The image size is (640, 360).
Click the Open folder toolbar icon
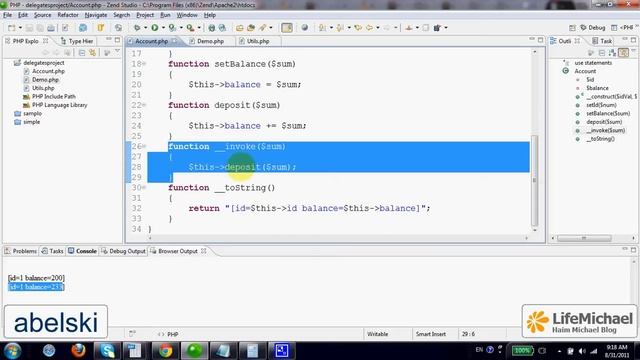pos(240,28)
